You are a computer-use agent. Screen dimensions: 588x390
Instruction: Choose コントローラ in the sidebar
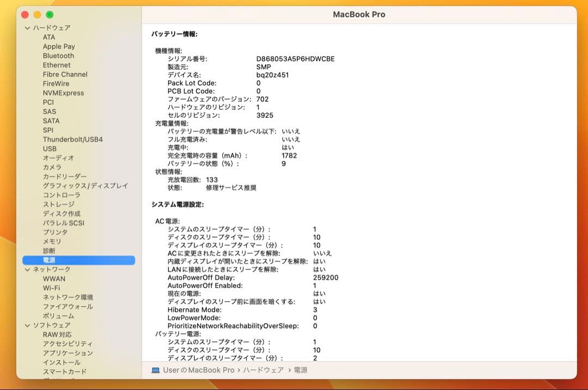tap(62, 195)
